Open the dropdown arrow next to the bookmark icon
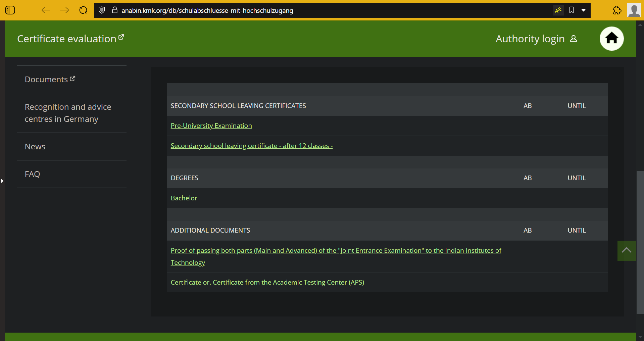The height and width of the screenshot is (341, 644). (x=584, y=10)
